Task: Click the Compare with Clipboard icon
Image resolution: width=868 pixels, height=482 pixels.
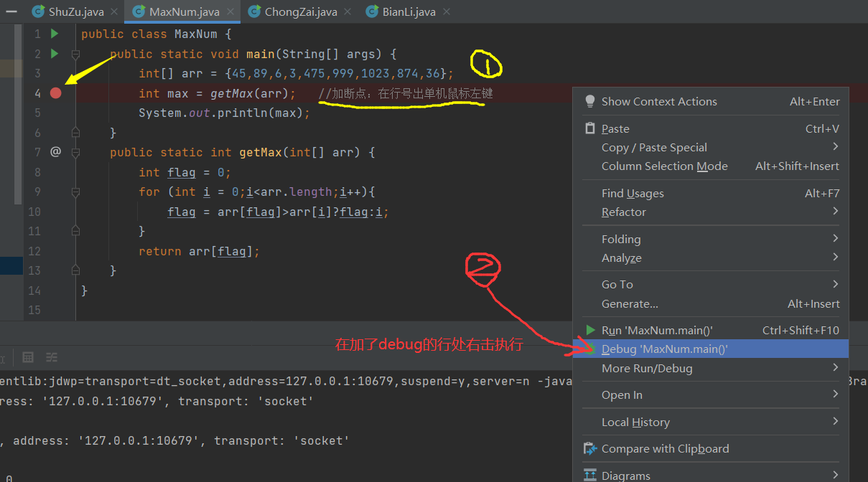Action: click(x=590, y=449)
